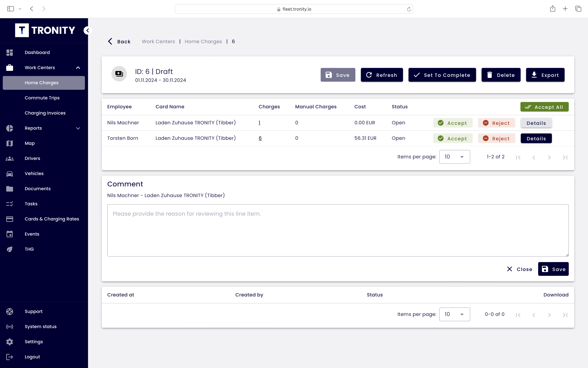This screenshot has height=368, width=588.
Task: Open items per page dropdown for exports
Action: coord(454,314)
